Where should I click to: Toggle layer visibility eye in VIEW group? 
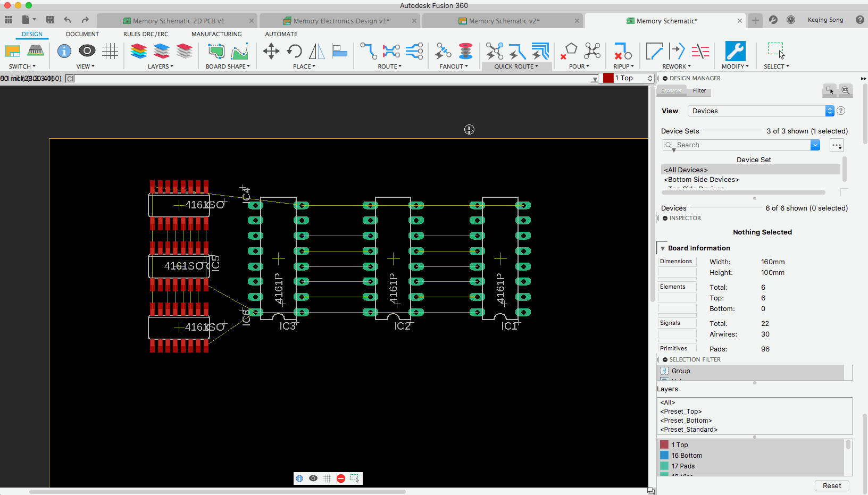87,51
